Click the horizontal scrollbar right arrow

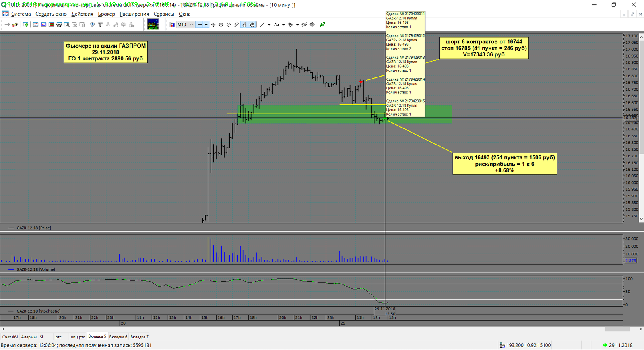pos(641,329)
